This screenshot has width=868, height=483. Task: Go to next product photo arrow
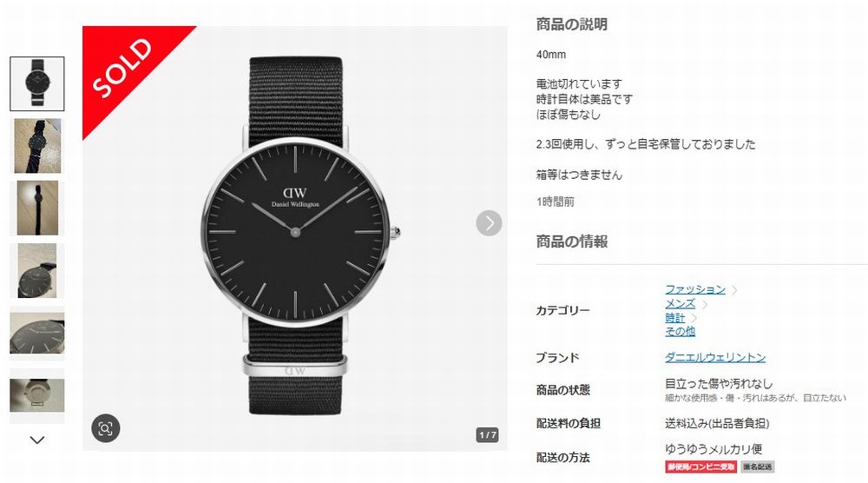click(x=489, y=222)
